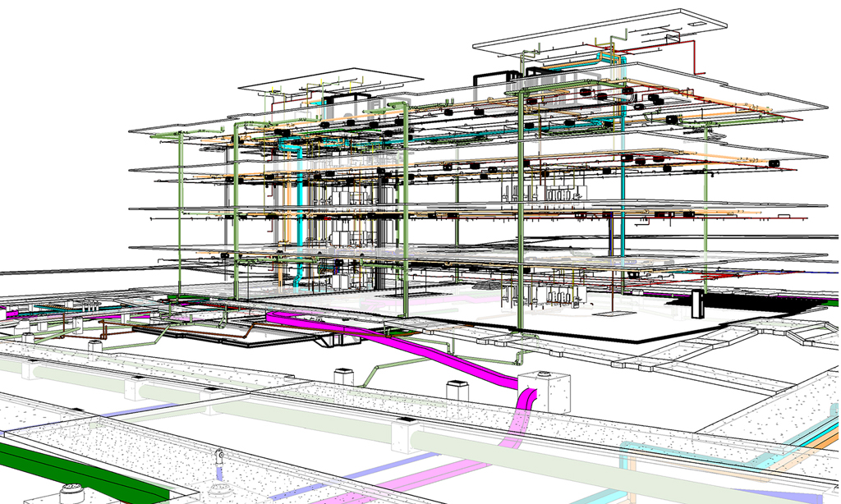Viewport: 841px width, 504px height.
Task: Click the valve fitting on the blue pipe
Action: [218, 456]
